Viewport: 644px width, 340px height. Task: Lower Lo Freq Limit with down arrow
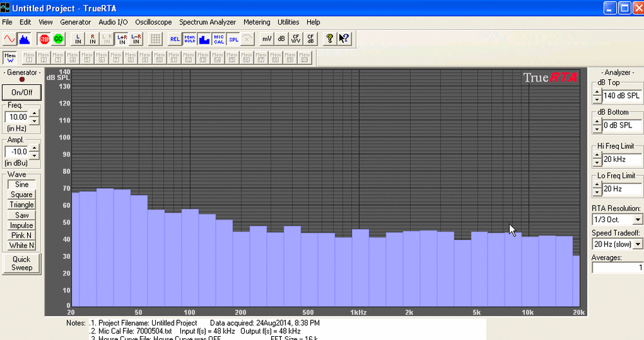tap(597, 193)
